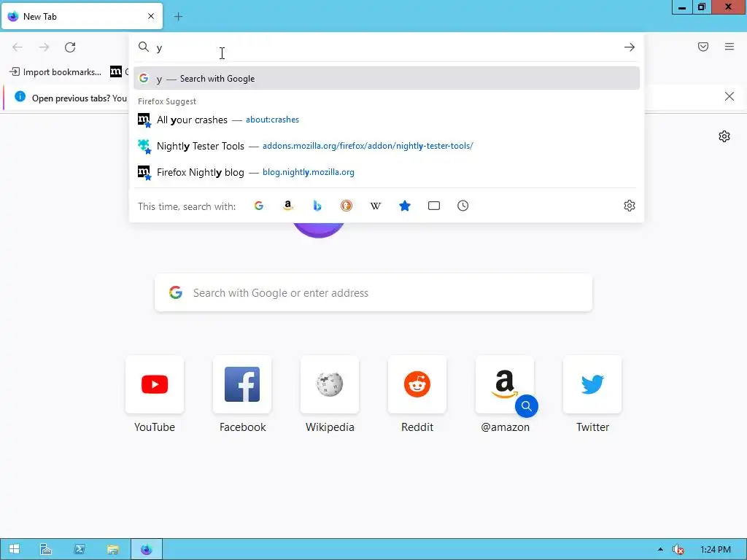
Task: Close the New Tab tab
Action: [151, 16]
